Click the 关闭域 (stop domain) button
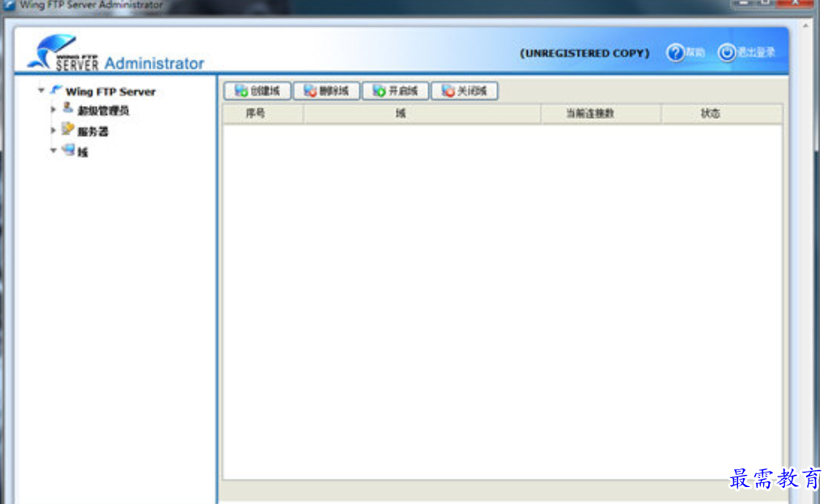This screenshot has height=504, width=828. coord(465,91)
